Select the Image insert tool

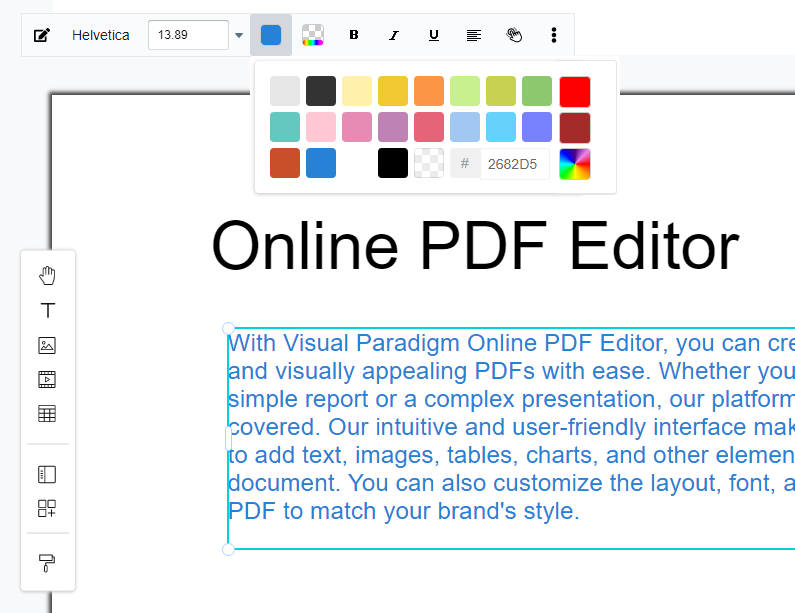click(x=47, y=345)
